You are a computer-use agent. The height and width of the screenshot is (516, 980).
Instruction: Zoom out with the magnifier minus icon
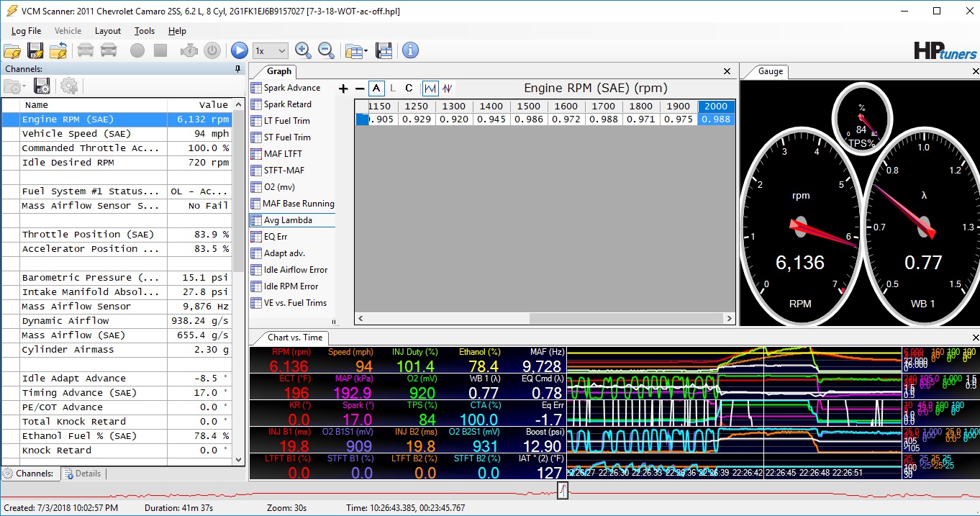click(326, 50)
